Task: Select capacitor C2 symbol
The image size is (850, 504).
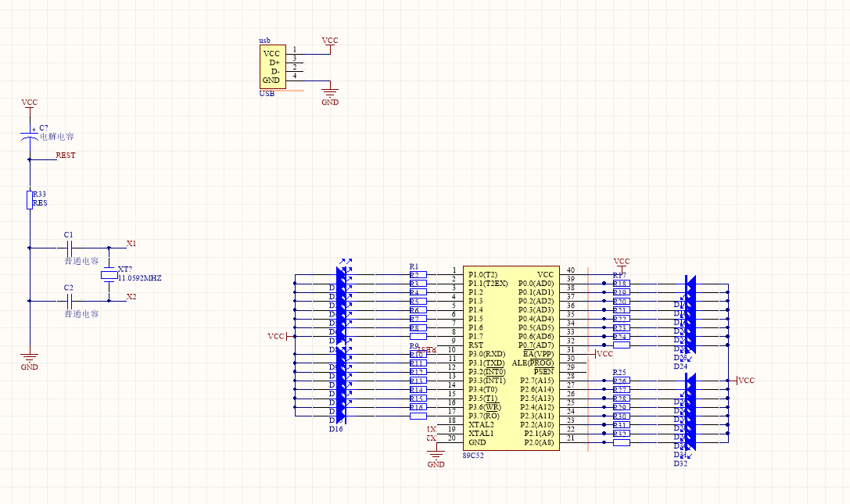Action: coord(69,302)
